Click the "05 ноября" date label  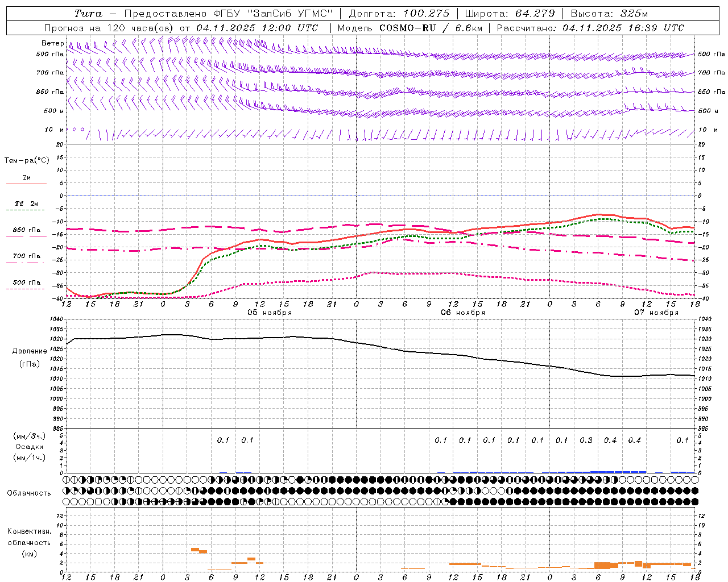[270, 313]
